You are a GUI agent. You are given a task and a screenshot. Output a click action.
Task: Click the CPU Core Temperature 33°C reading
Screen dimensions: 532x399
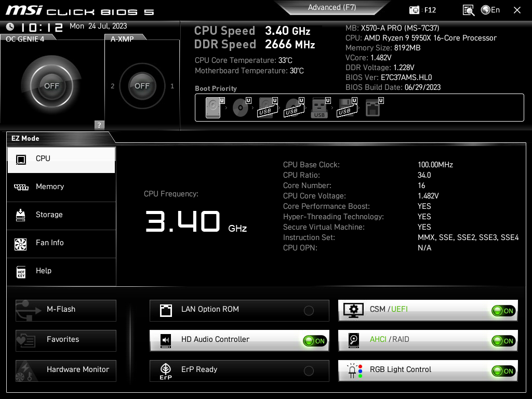click(243, 60)
